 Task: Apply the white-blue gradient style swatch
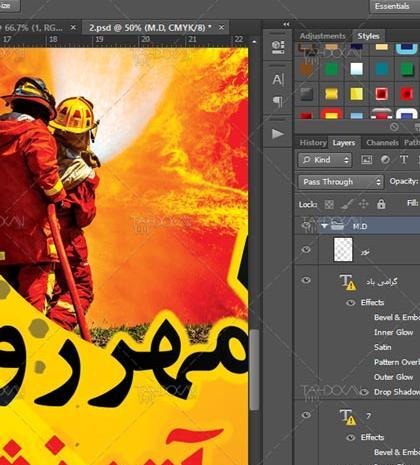point(356,69)
